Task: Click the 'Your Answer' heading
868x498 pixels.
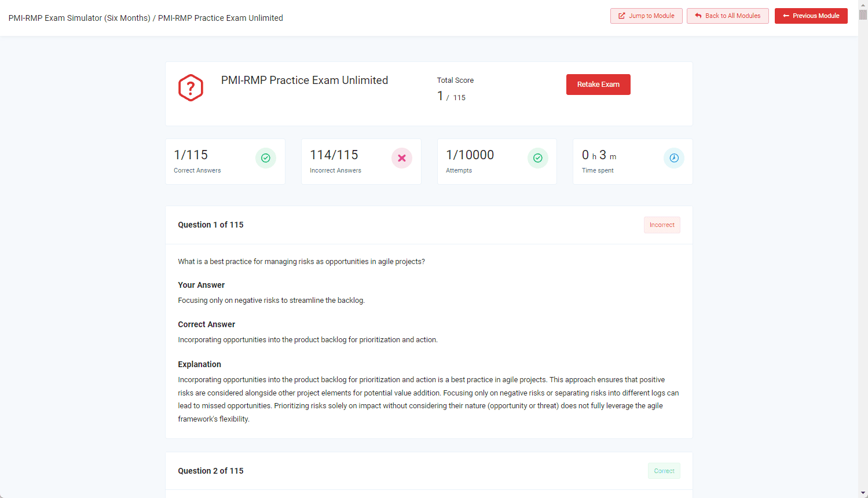Action: point(201,285)
